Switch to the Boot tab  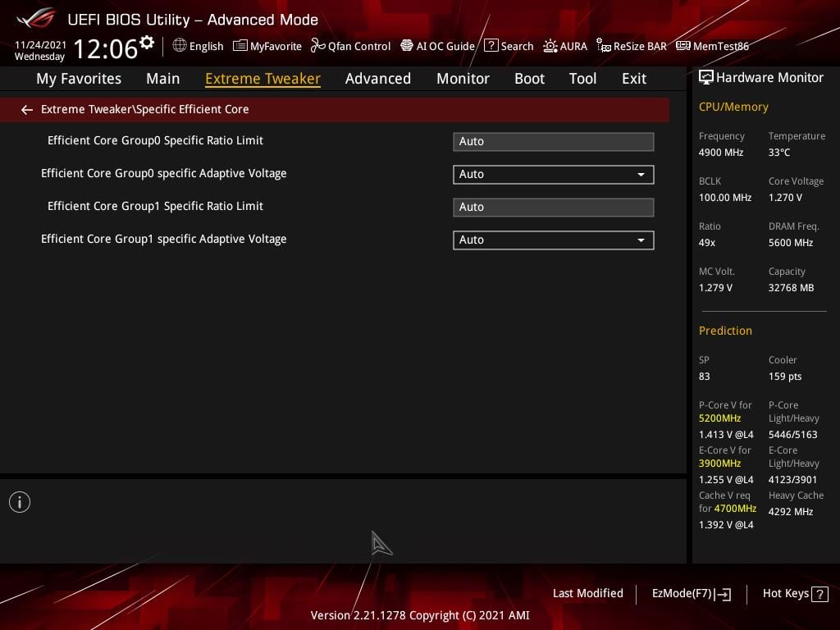click(x=529, y=79)
